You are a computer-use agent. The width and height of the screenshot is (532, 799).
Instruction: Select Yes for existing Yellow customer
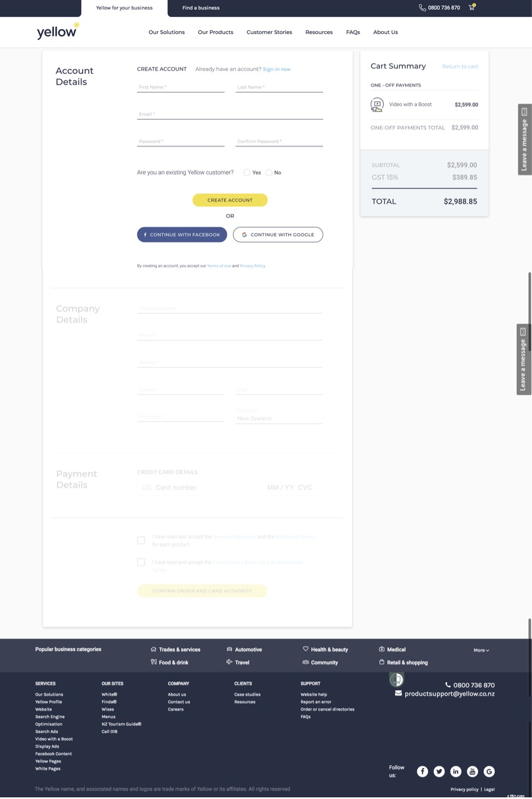247,172
